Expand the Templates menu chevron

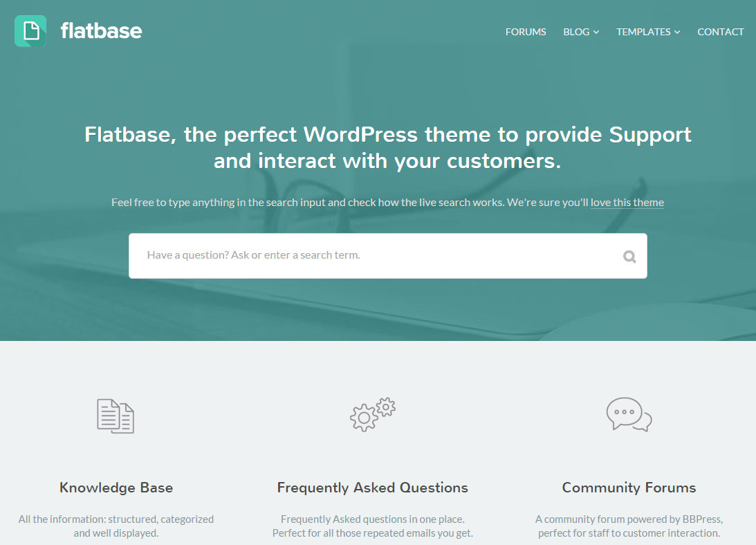(677, 32)
